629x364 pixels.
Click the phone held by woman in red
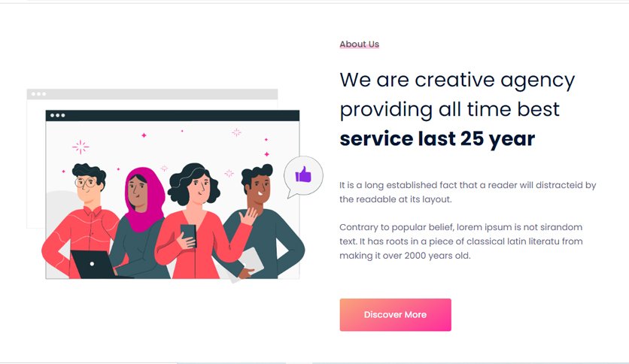(189, 235)
